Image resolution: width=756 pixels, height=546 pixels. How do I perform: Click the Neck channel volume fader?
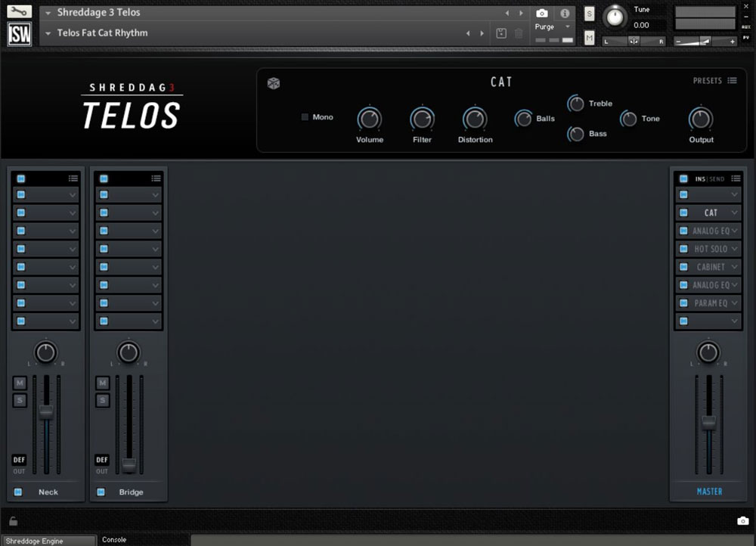pos(46,412)
